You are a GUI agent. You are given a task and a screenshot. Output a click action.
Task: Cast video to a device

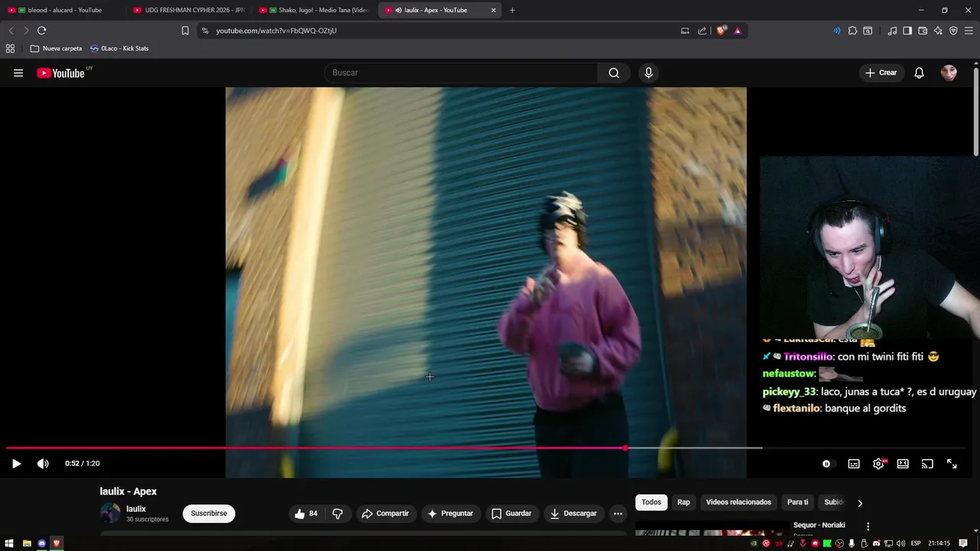point(927,464)
